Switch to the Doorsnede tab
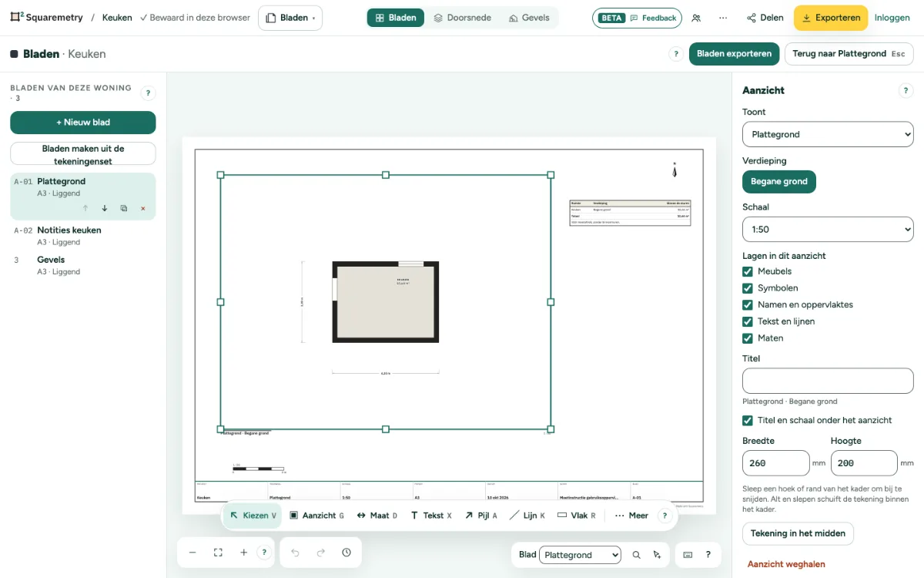924x578 pixels. [462, 18]
